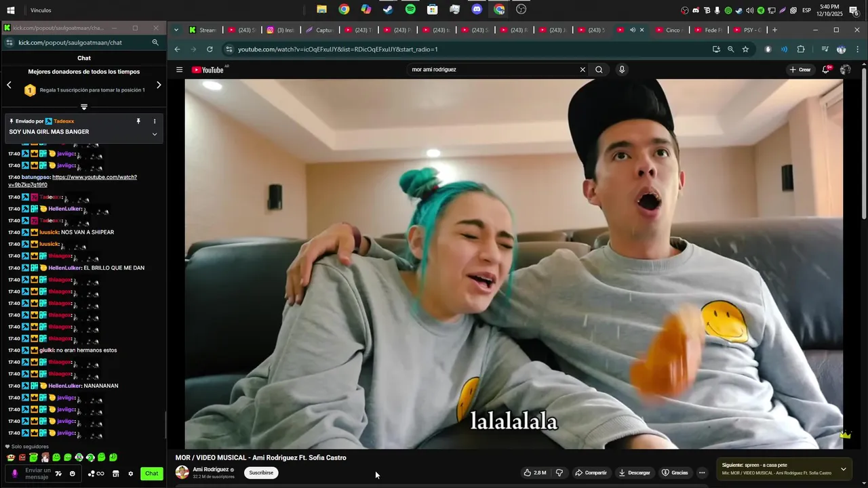This screenshot has width=868, height=488.
Task: Open Discord from taskbar
Action: click(x=477, y=9)
